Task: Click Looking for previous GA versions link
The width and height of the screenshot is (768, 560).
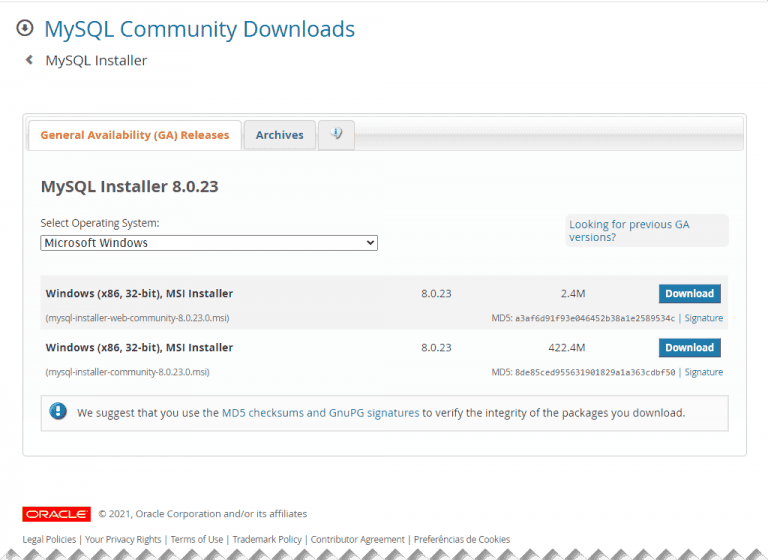Action: pos(629,231)
